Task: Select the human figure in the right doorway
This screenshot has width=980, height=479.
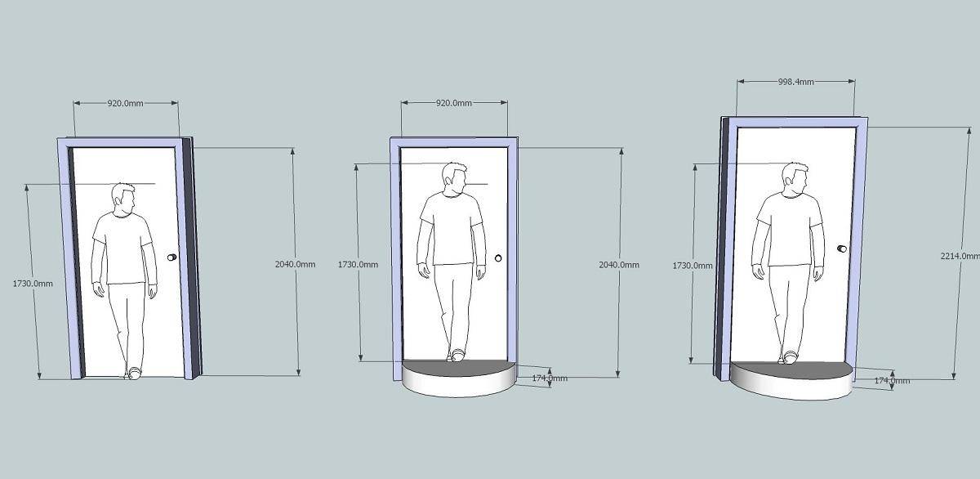Action: [788, 257]
